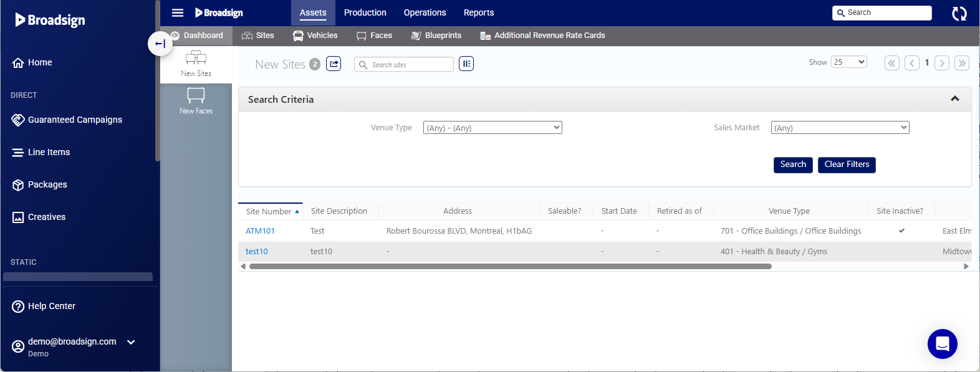Sort by Site Number column header

[269, 211]
